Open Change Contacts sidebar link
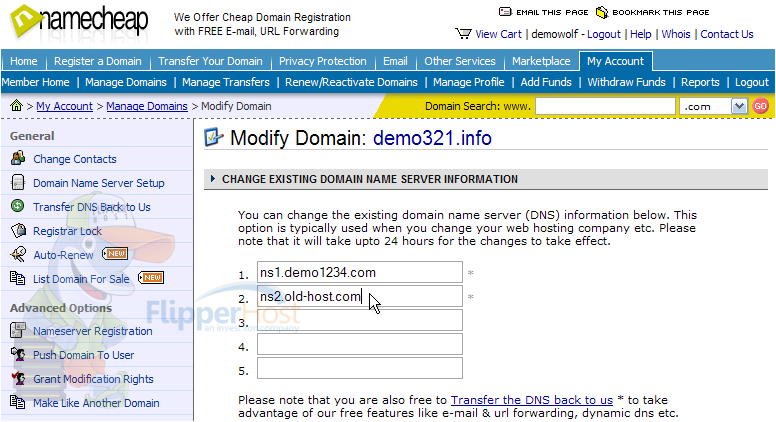This screenshot has height=422, width=776. click(x=75, y=159)
